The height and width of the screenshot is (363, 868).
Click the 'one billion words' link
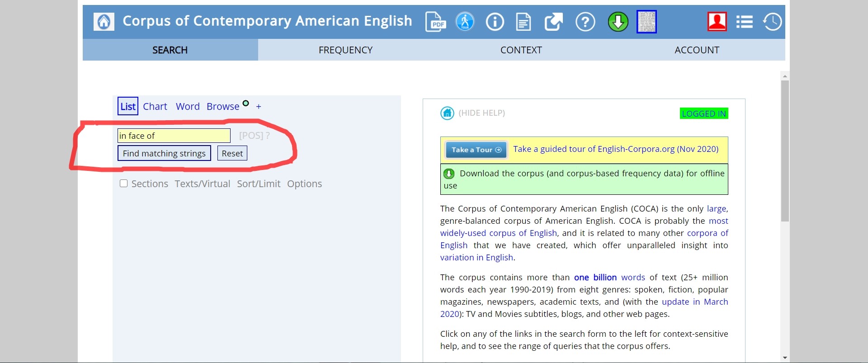coord(609,277)
